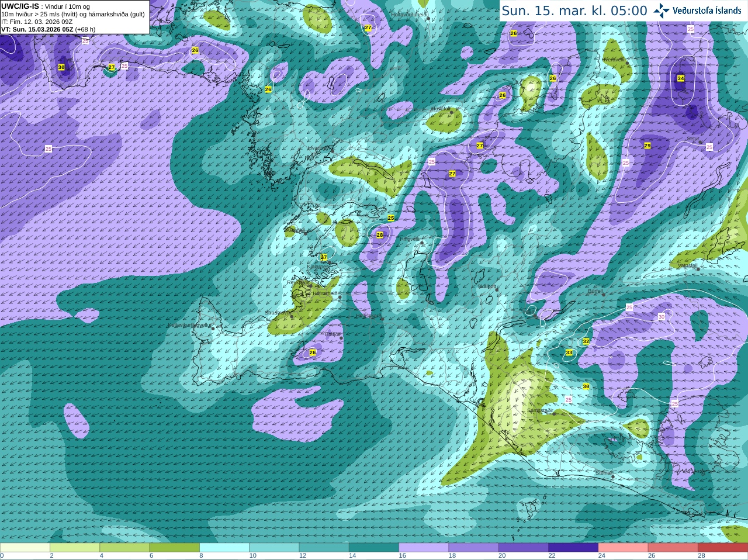Select the 'Sun. 15. mar. kl. 05:00' timestamp
Screen dimensions: 748x560
point(574,11)
